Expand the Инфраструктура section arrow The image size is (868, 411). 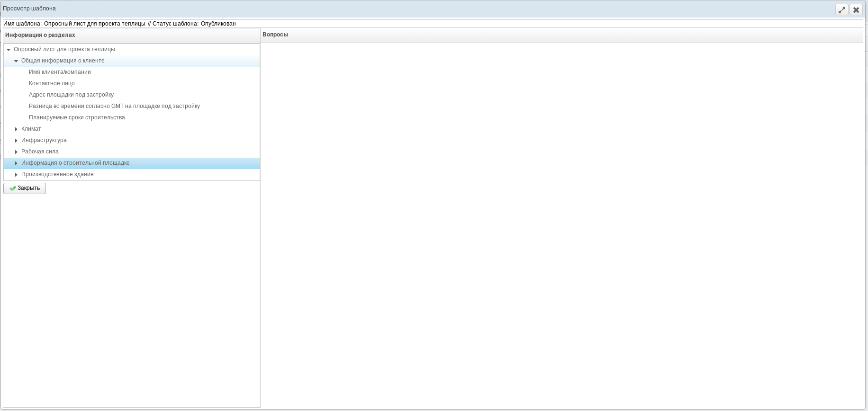pos(16,141)
